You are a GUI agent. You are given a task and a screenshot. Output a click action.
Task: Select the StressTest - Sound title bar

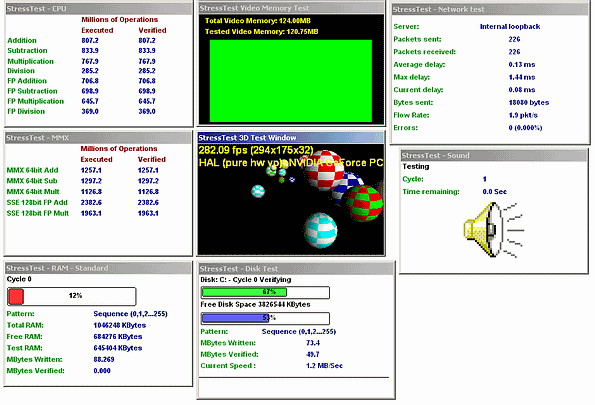pos(494,155)
